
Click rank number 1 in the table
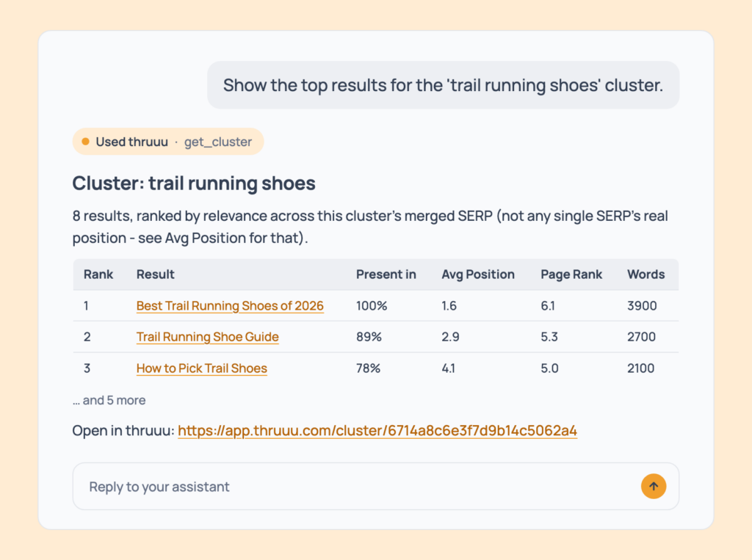coord(86,305)
